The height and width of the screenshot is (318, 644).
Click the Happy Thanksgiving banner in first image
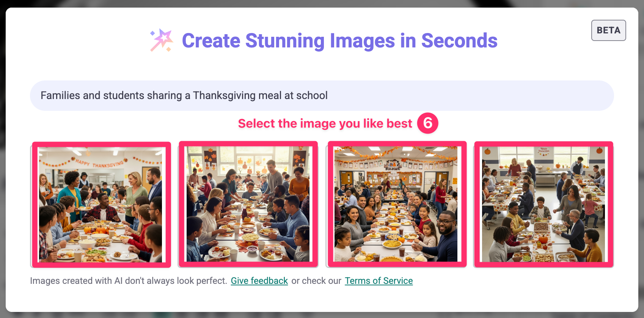coord(101,163)
